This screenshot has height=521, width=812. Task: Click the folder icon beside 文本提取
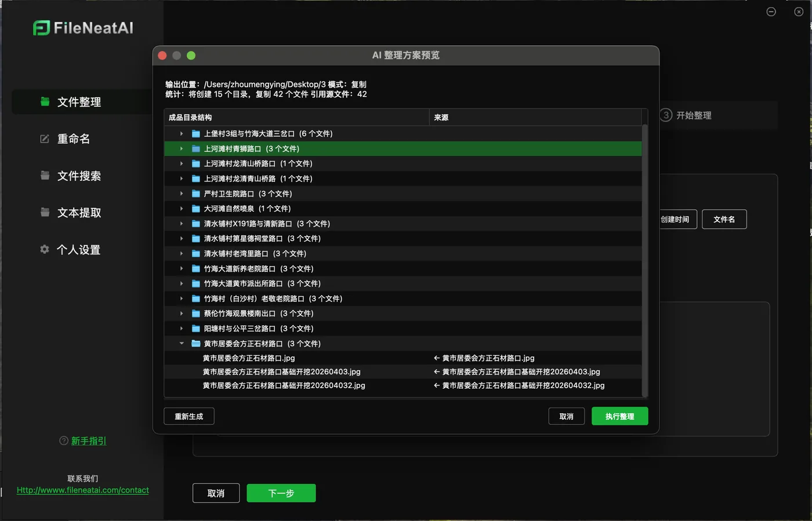[45, 212]
